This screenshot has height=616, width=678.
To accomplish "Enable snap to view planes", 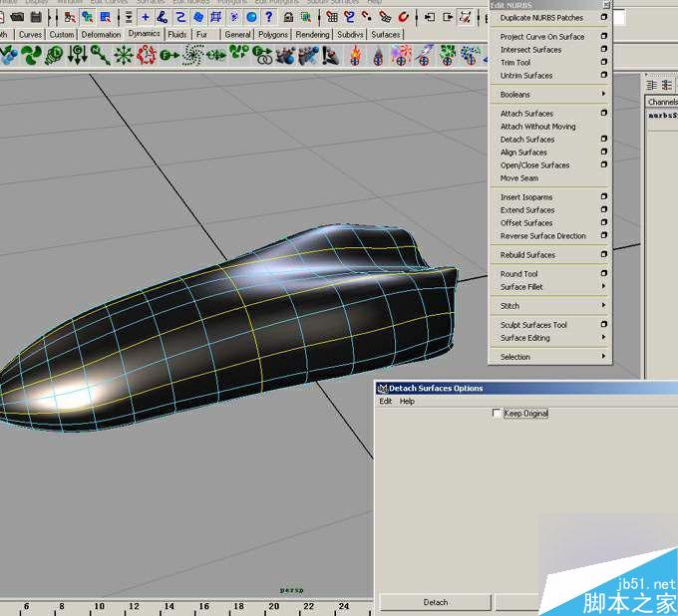I will click(x=385, y=17).
